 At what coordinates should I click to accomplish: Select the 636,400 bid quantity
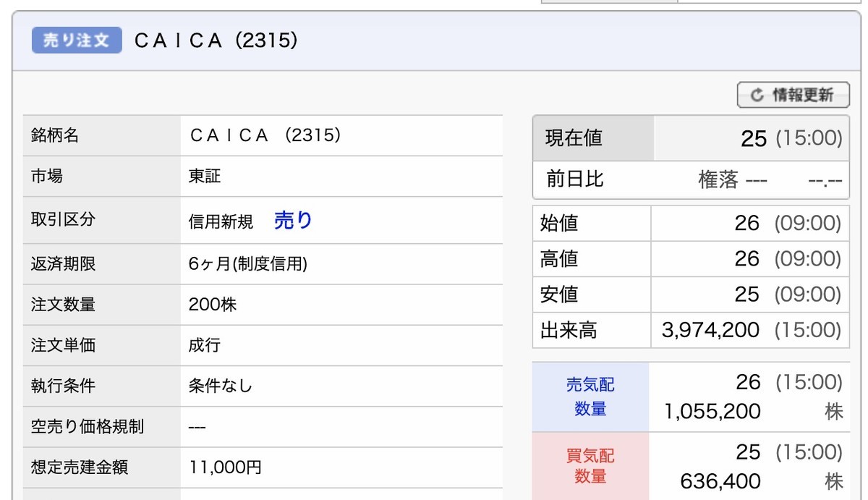click(x=720, y=480)
